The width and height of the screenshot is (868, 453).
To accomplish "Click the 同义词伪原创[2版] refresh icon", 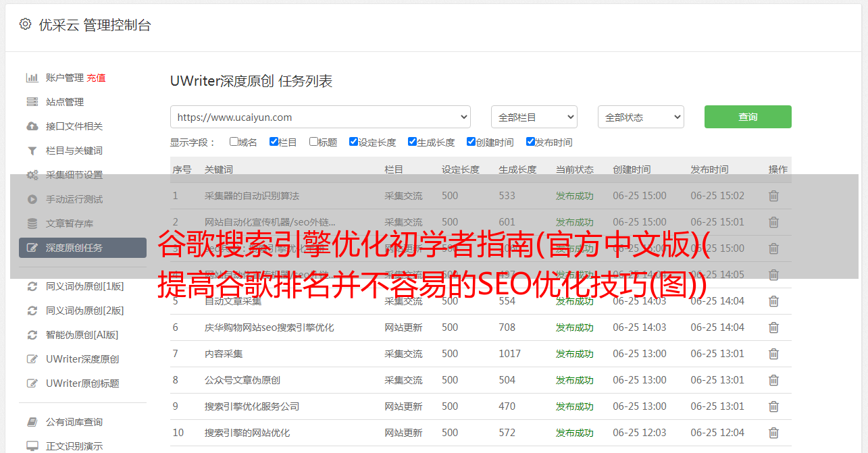I will click(x=32, y=311).
